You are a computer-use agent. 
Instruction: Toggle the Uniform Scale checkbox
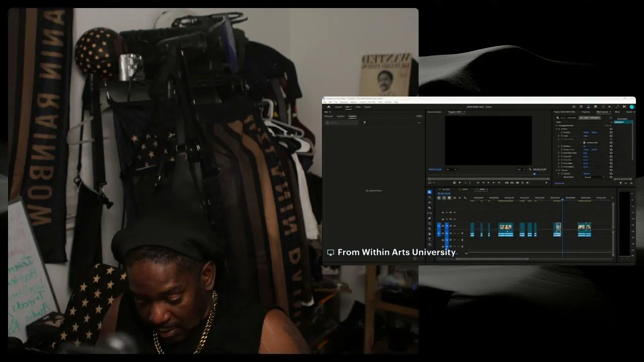[584, 143]
